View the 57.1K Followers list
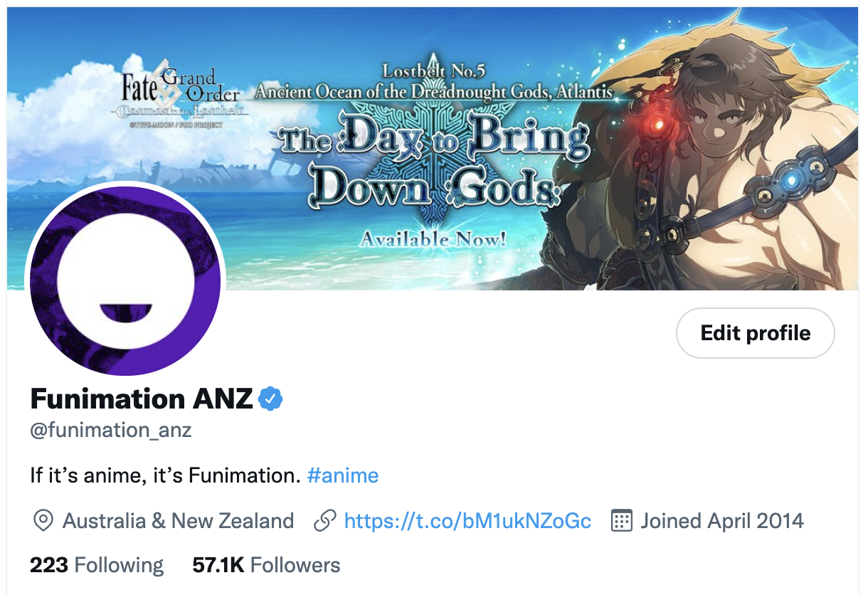 pos(266,565)
